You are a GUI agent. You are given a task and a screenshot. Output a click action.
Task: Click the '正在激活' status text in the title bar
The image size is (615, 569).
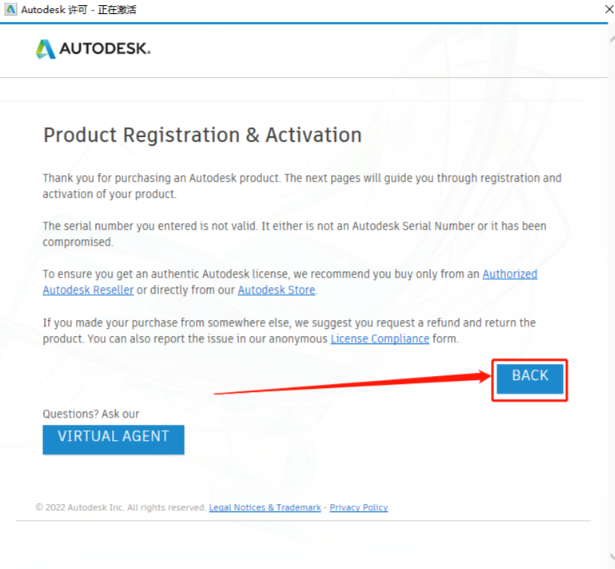(x=116, y=9)
